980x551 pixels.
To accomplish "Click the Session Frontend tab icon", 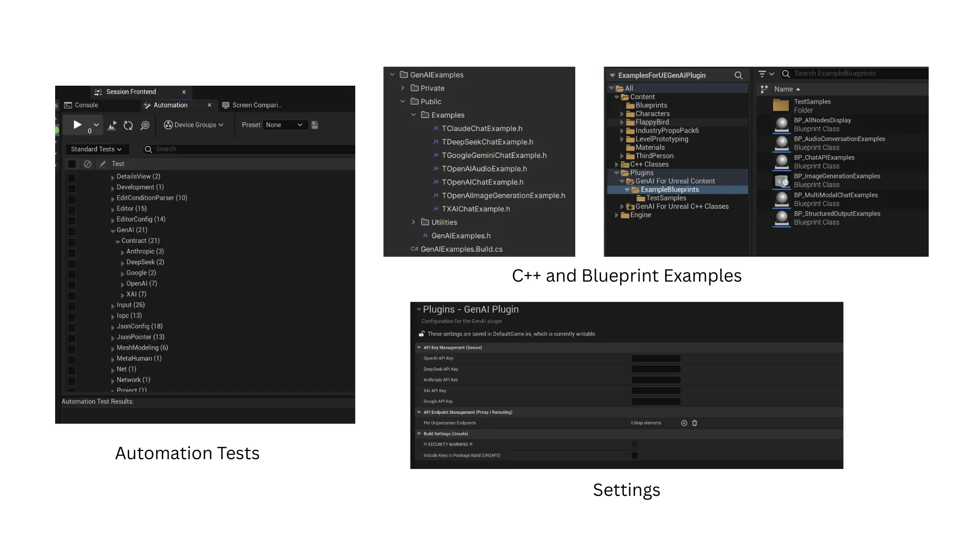I will pos(98,92).
